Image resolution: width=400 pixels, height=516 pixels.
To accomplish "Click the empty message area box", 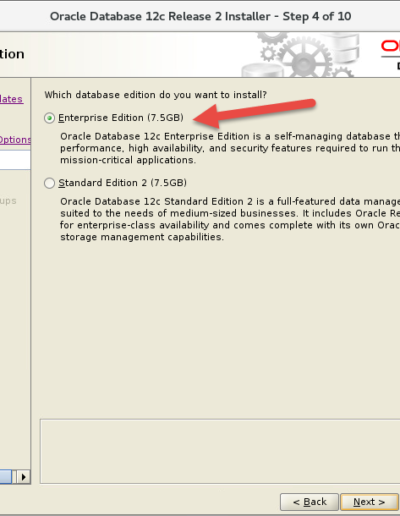I will pos(220,451).
